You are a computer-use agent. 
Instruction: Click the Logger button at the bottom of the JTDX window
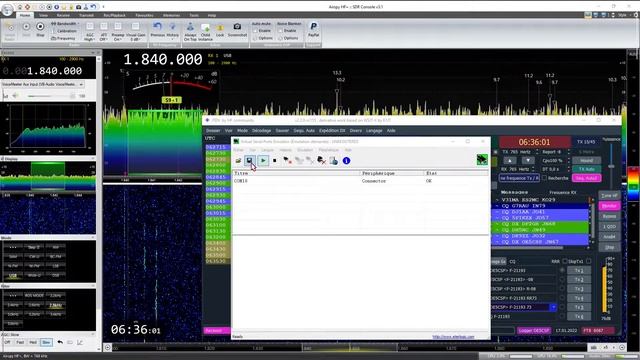click(x=534, y=331)
